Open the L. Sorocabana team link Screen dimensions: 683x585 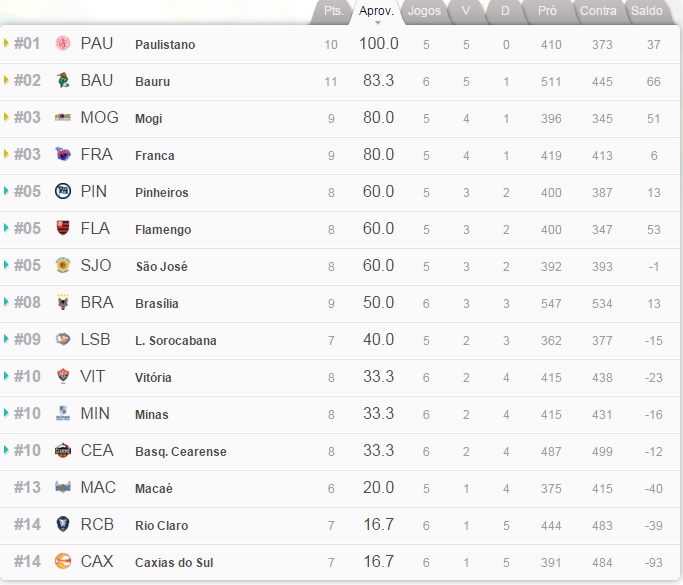coord(175,341)
